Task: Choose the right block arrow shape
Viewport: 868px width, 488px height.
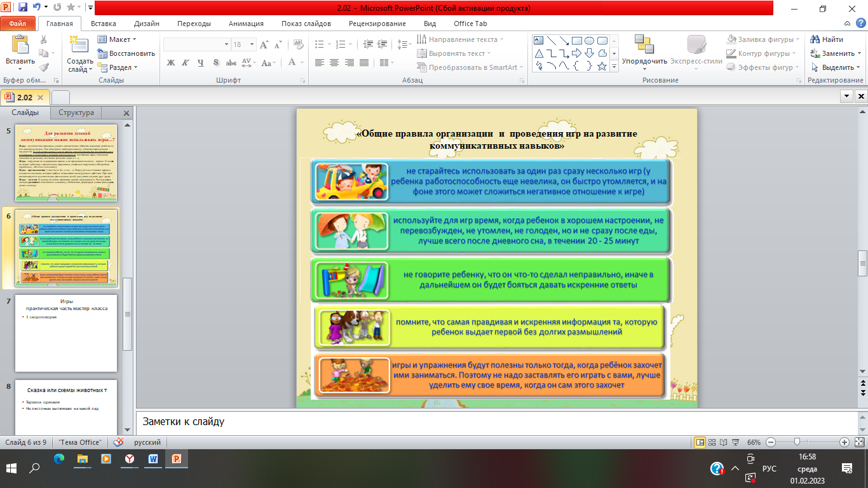Action: 577,53
